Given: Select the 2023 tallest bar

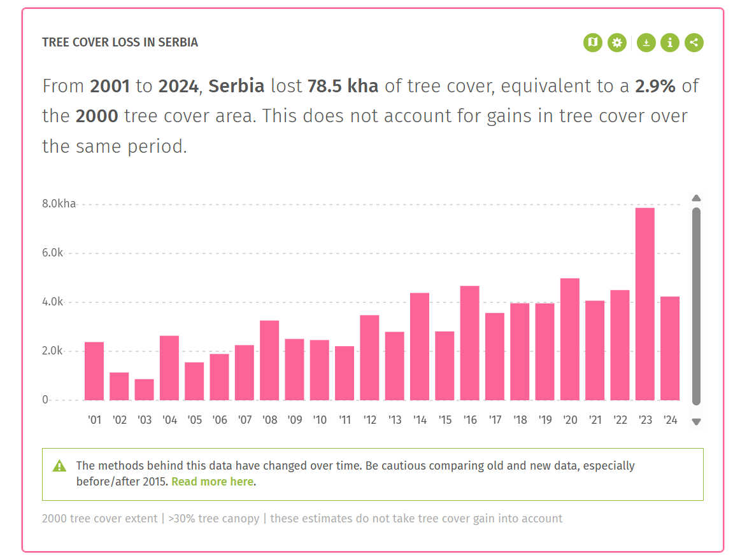Looking at the screenshot, I should [644, 304].
